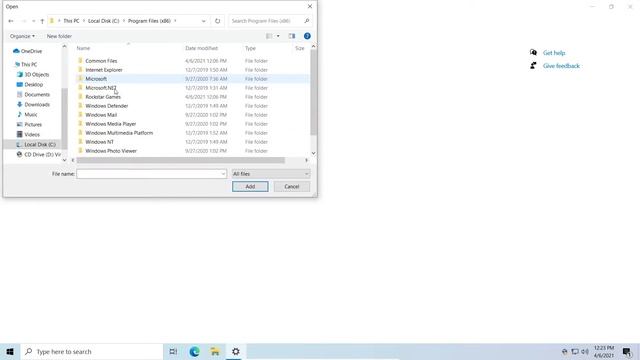Screen dimensions: 640x360
Task: Open the notification center icon
Action: [627, 351]
